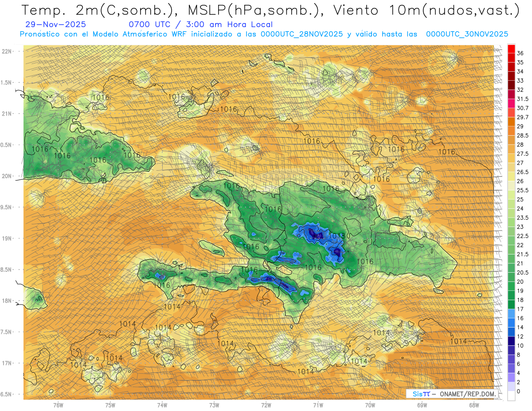Screen dimensions: 532x411
Task: Click the 71W longitude axis label
Action: click(318, 405)
